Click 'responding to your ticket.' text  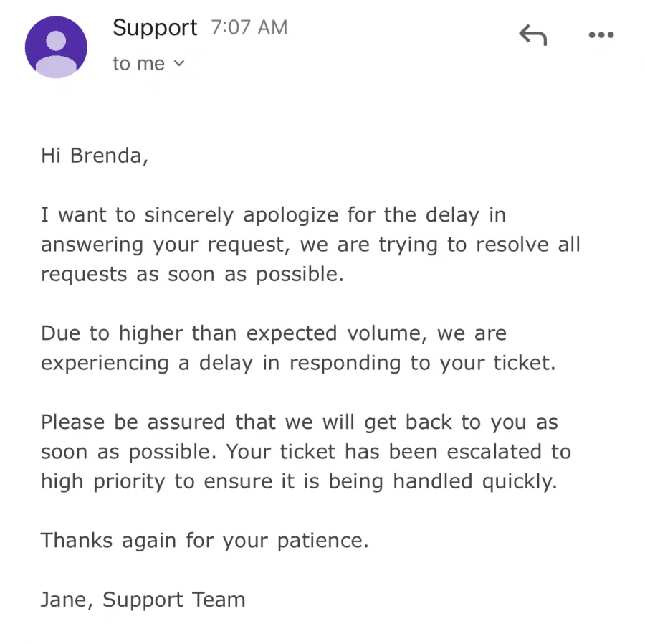[422, 364]
